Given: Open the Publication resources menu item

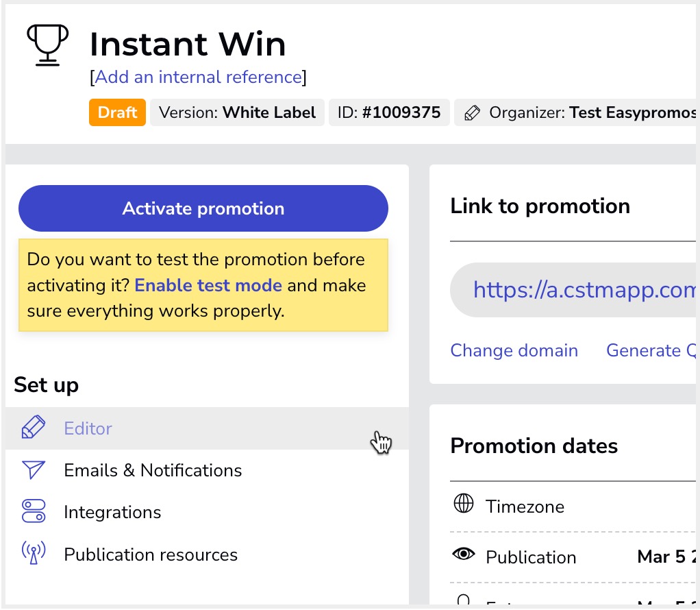Looking at the screenshot, I should click(x=151, y=554).
